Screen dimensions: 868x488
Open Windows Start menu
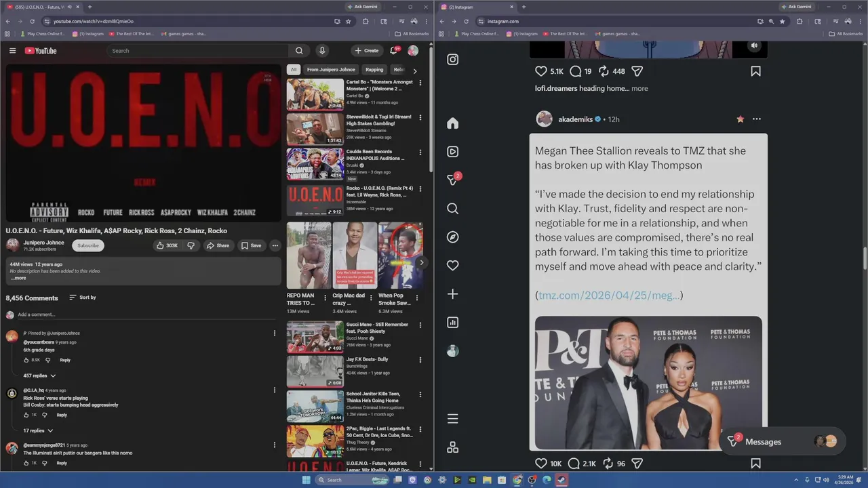click(x=307, y=480)
